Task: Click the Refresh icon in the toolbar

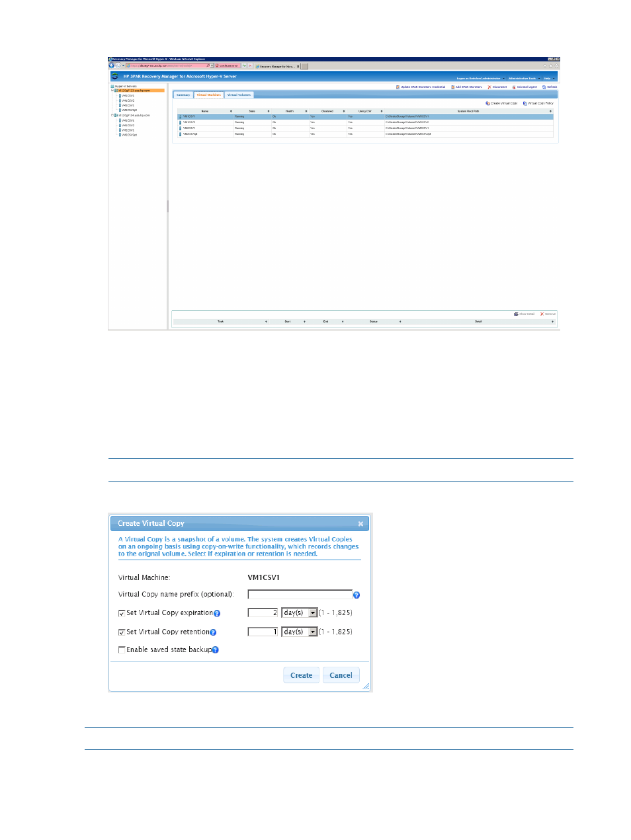Action: [x=544, y=87]
